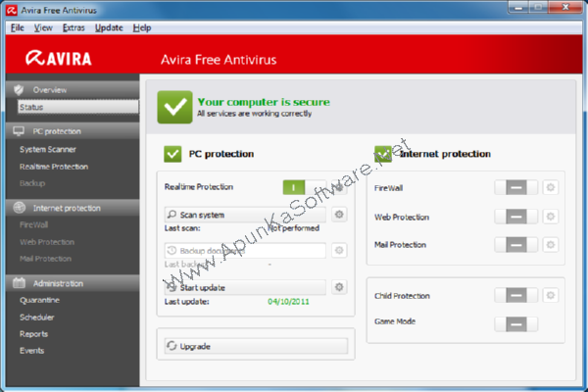Open the Scan system settings gear

339,215
